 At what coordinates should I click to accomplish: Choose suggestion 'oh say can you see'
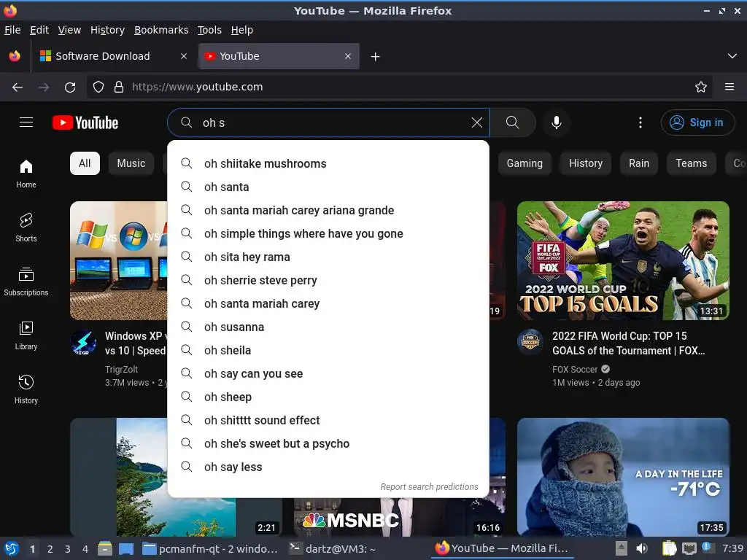pyautogui.click(x=328, y=374)
